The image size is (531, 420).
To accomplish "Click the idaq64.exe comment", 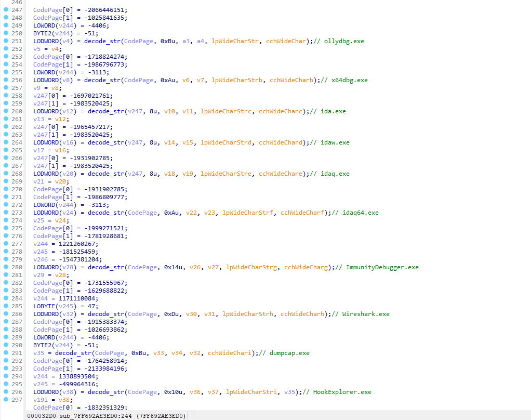I will click(x=355, y=213).
